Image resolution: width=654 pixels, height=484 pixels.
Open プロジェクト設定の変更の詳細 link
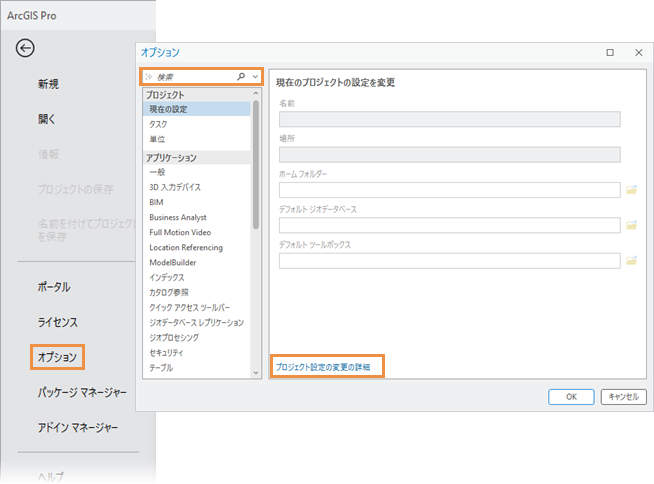pos(323,367)
